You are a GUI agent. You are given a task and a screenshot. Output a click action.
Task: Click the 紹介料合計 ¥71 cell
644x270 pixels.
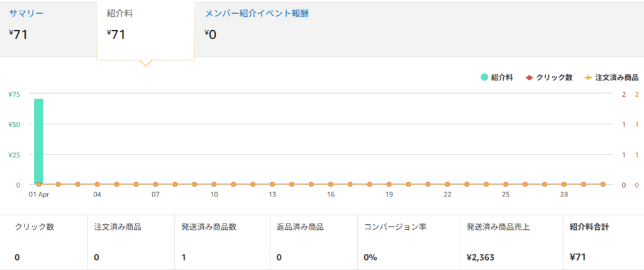point(603,242)
